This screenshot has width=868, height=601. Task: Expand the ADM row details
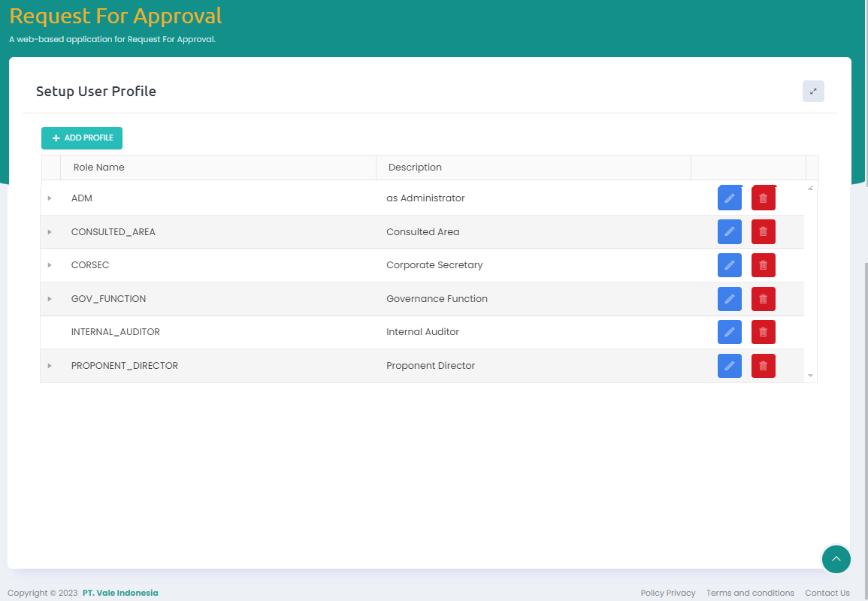coord(50,198)
